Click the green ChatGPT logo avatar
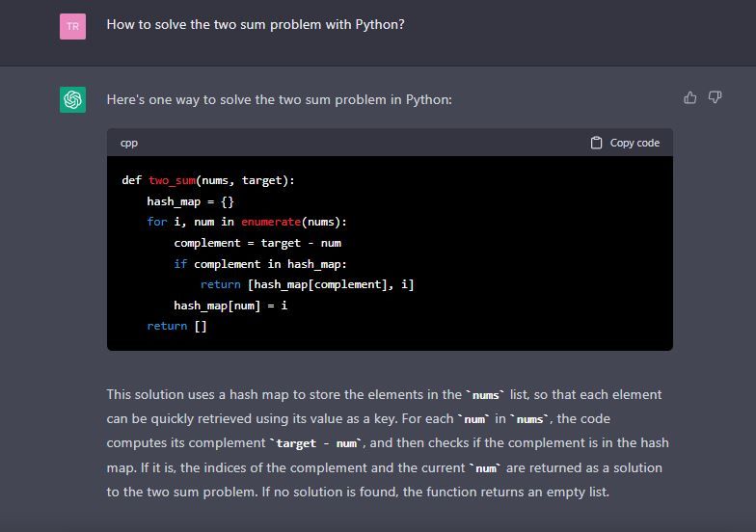756x532 pixels. pyautogui.click(x=73, y=100)
